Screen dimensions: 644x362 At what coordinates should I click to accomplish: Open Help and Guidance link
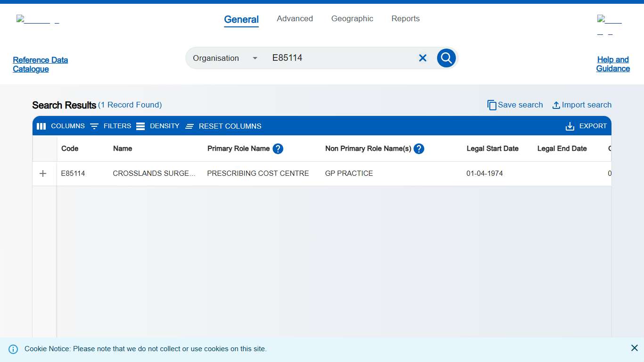pyautogui.click(x=613, y=64)
